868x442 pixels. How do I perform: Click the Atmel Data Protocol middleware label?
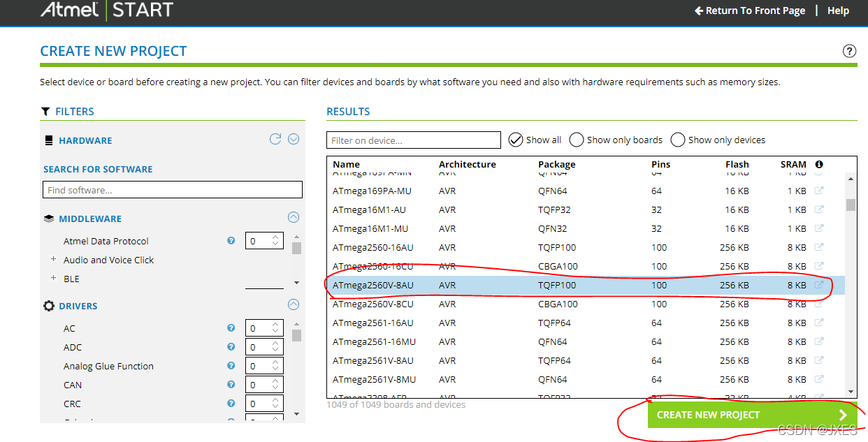pos(106,241)
